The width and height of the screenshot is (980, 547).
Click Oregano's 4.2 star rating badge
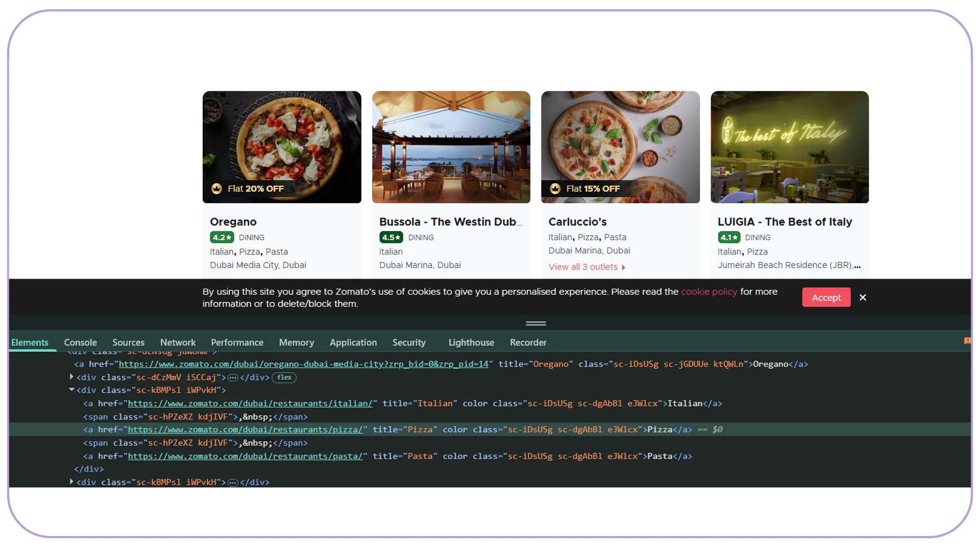click(x=222, y=237)
